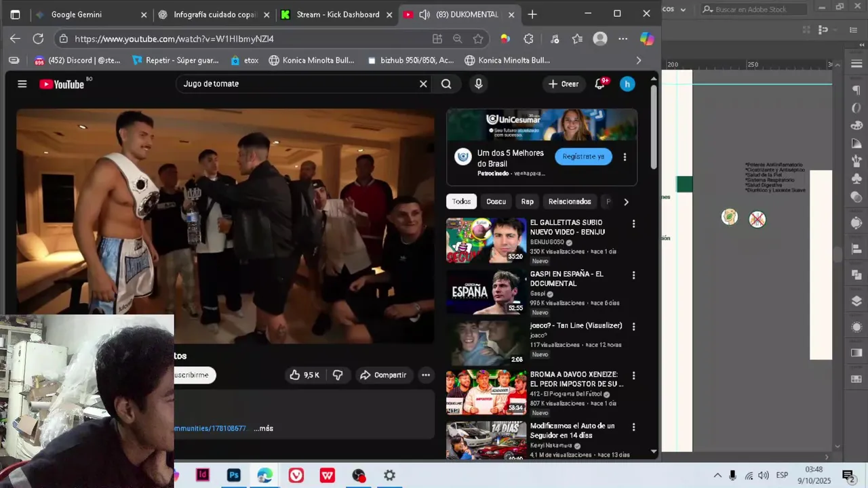The height and width of the screenshot is (488, 868).
Task: Open the browser profile avatar
Action: pos(600,39)
